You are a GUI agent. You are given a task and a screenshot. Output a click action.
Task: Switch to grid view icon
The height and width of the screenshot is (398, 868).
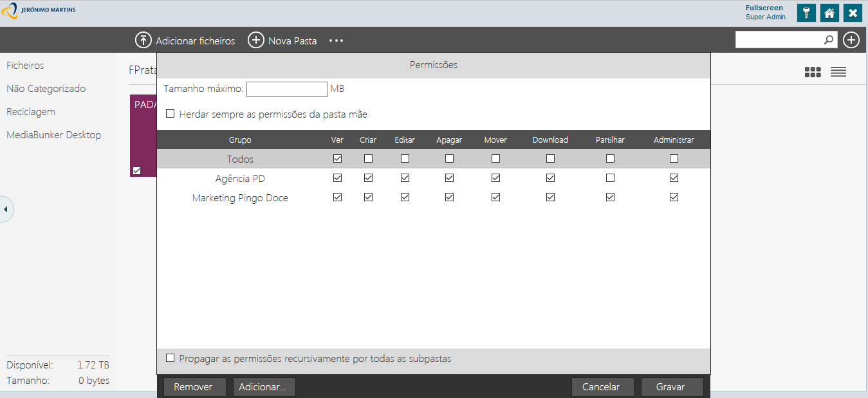(813, 72)
